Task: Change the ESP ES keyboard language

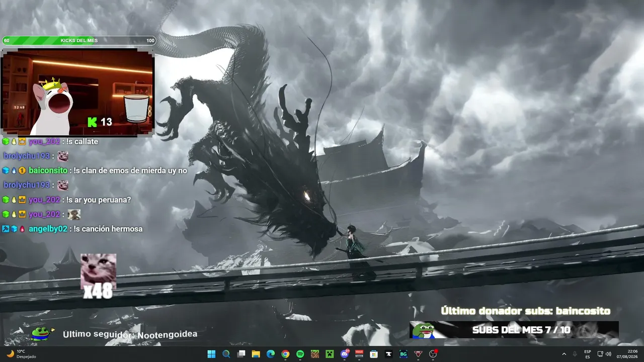Action: pyautogui.click(x=588, y=354)
